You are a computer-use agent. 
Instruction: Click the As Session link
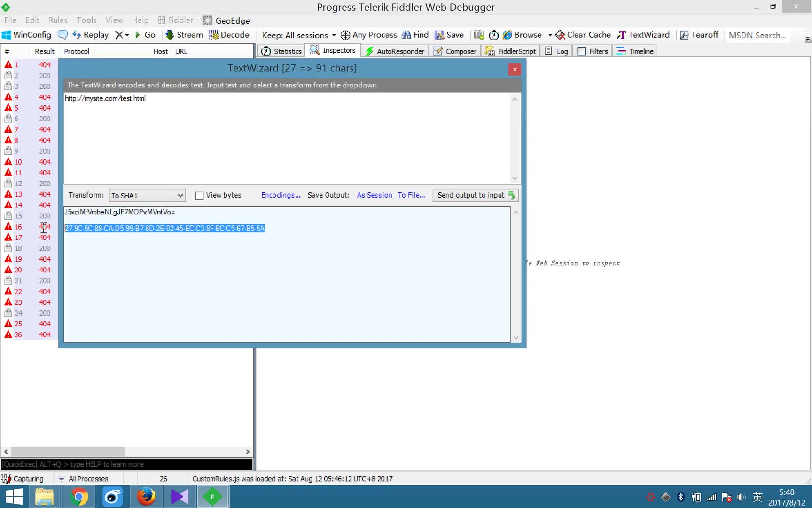[x=375, y=195]
